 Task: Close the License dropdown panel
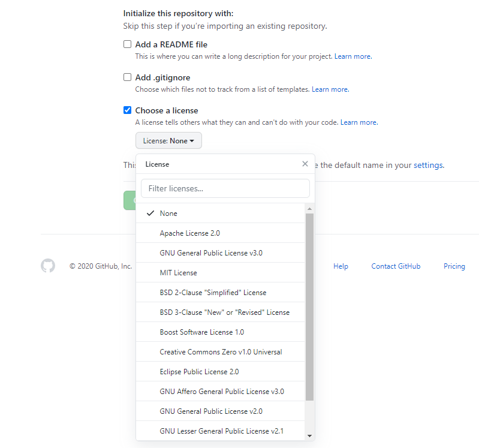[x=305, y=164]
